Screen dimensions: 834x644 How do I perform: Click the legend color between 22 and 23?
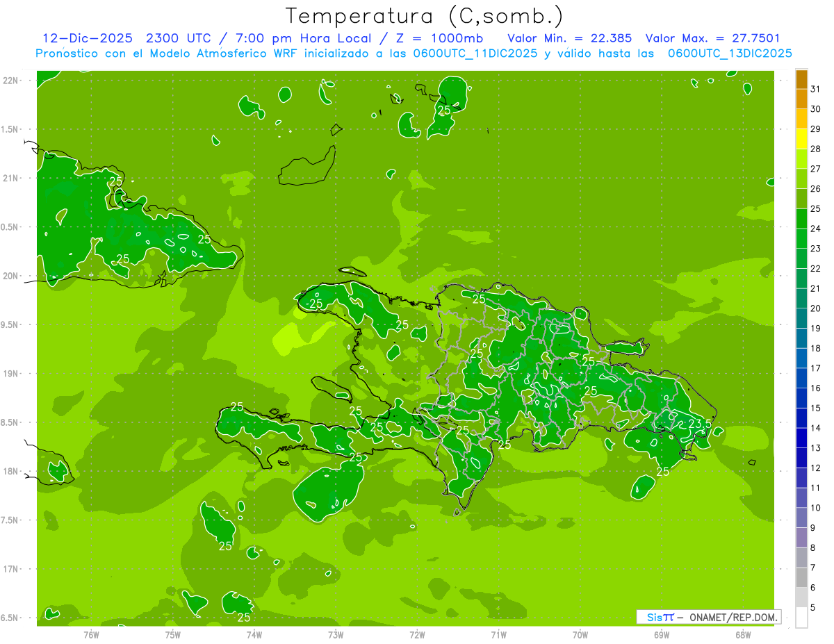click(x=801, y=258)
